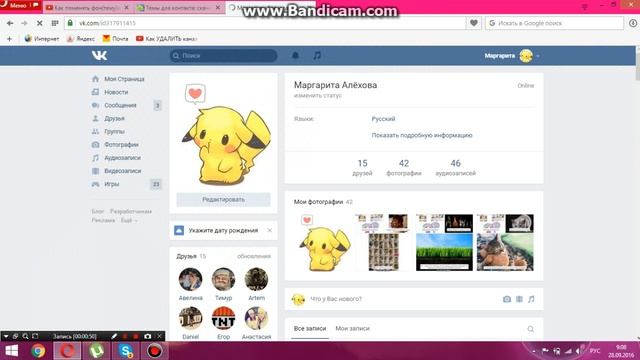Open Skype from the taskbar

pos(126,351)
